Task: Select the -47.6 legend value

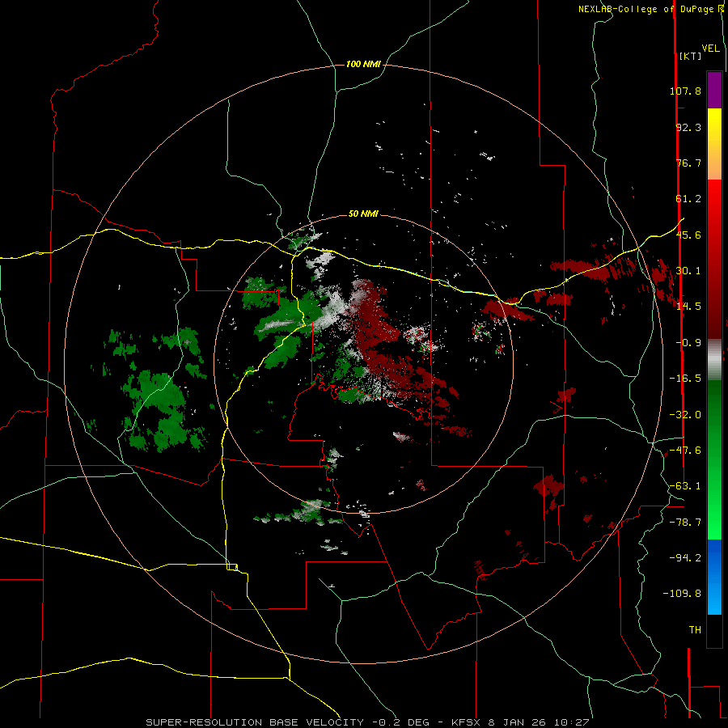Action: pos(685,451)
